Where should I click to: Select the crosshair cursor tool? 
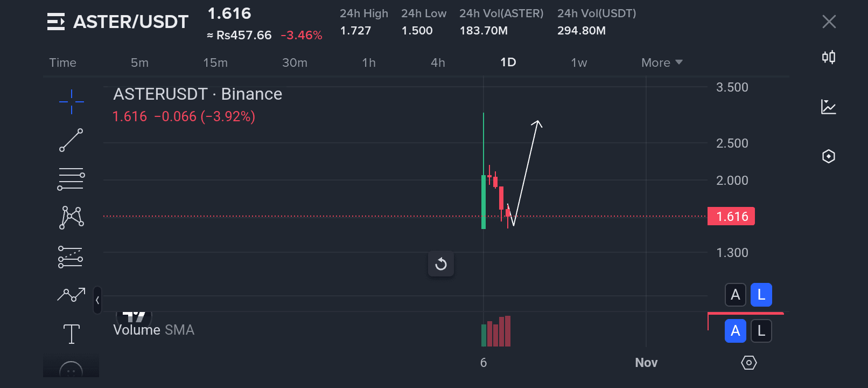[71, 101]
